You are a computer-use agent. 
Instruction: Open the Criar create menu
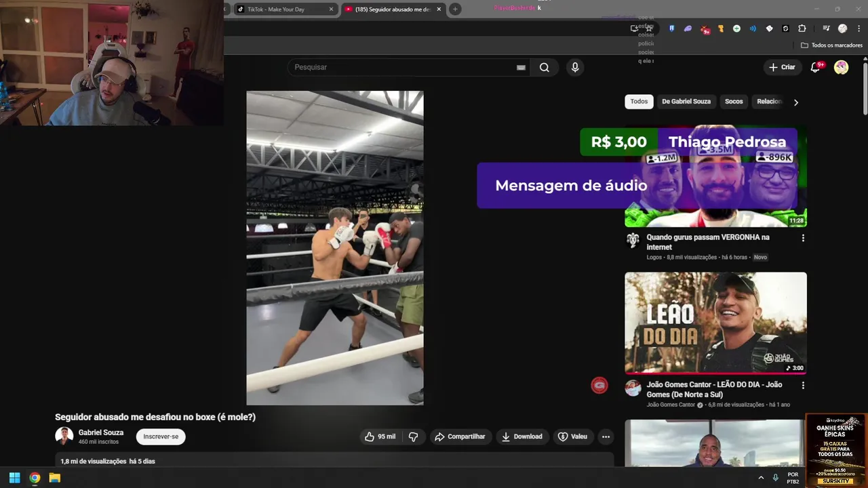click(x=781, y=67)
